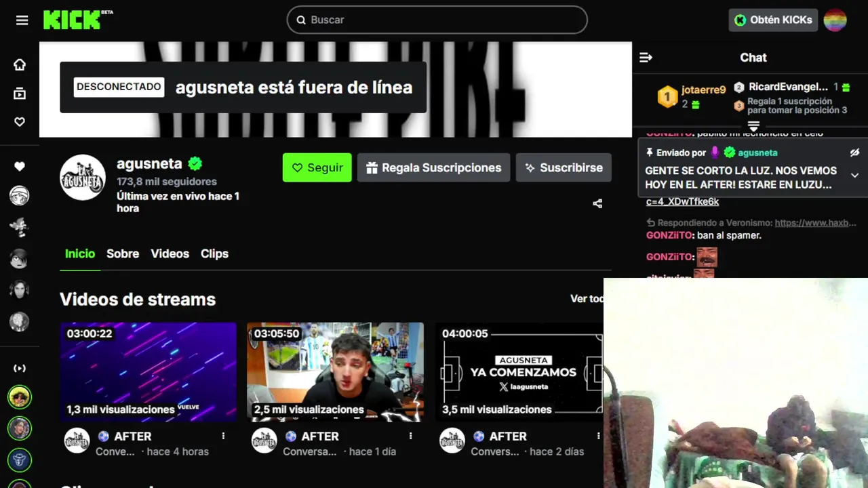Expand the gift leaderboard handle
Image resolution: width=868 pixels, height=488 pixels.
753,126
